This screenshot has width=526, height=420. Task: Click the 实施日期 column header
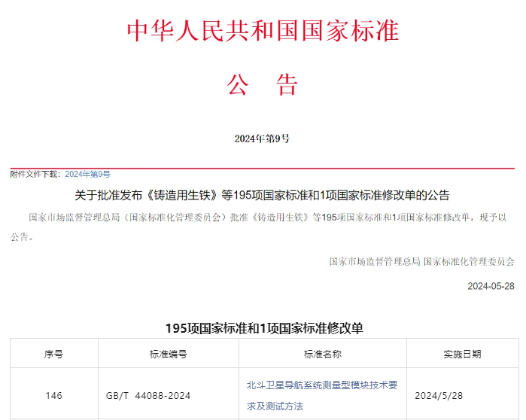click(x=462, y=354)
